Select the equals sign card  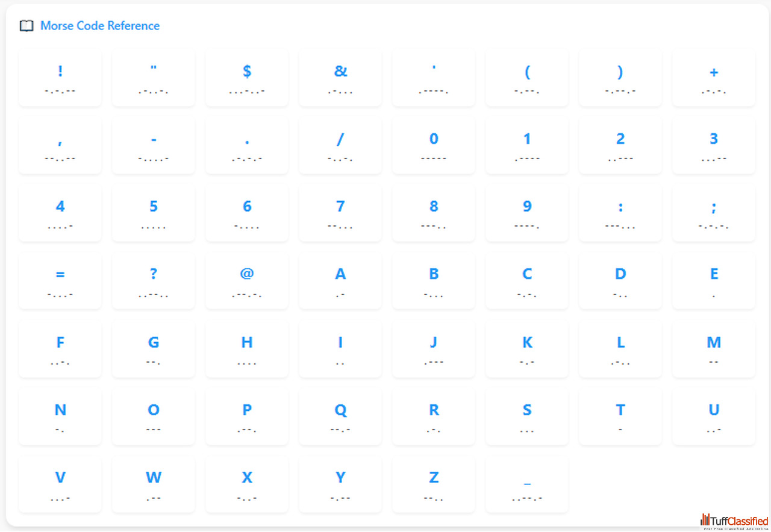[x=60, y=281]
